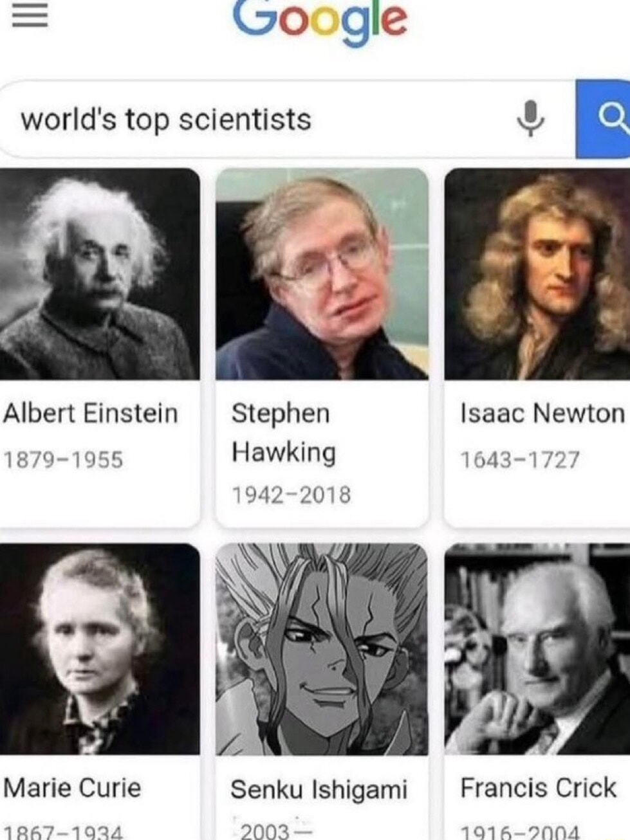Image resolution: width=630 pixels, height=840 pixels.
Task: Select the Senku Ishigami name link
Action: (319, 790)
